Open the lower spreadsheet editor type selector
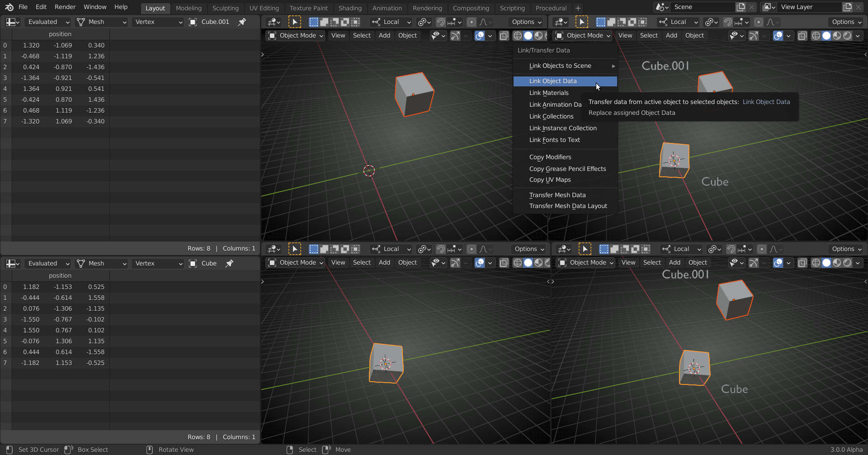The width and height of the screenshot is (868, 455). pos(13,263)
